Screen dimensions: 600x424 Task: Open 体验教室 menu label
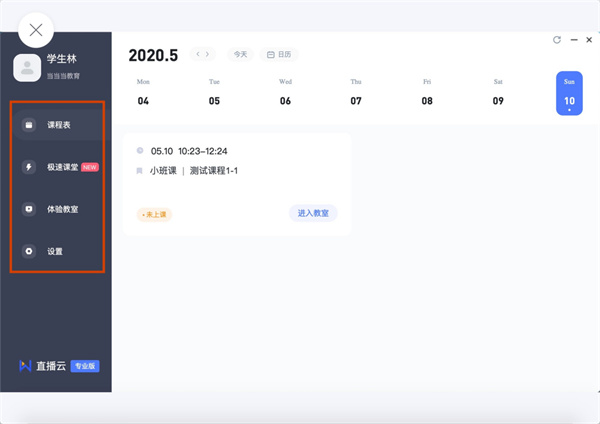63,209
